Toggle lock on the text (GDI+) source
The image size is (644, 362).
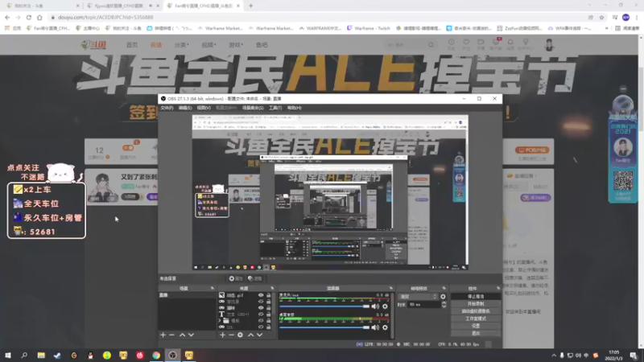click(x=269, y=315)
